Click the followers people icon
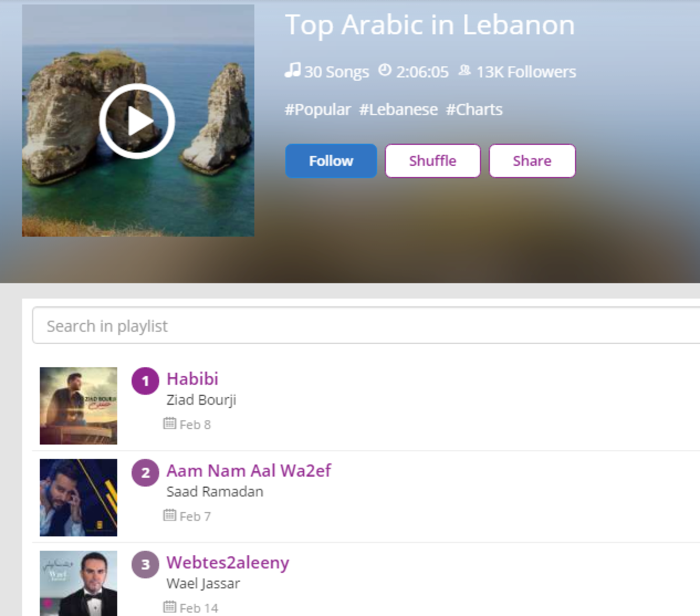The height and width of the screenshot is (616, 700). (x=464, y=71)
